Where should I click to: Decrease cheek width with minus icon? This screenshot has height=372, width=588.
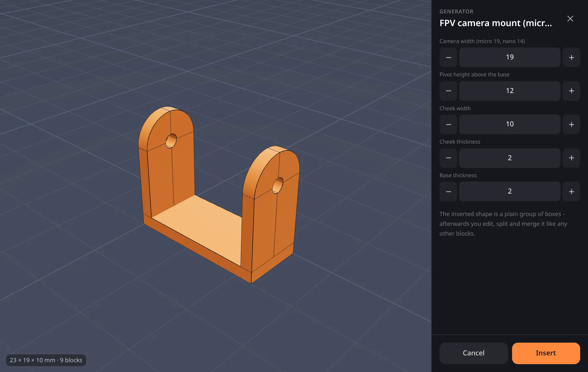click(448, 124)
